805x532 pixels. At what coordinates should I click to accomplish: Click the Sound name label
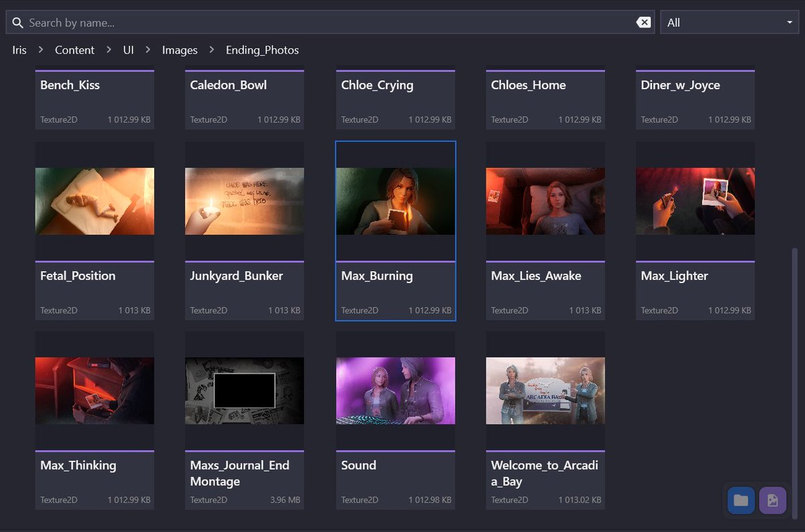point(358,465)
